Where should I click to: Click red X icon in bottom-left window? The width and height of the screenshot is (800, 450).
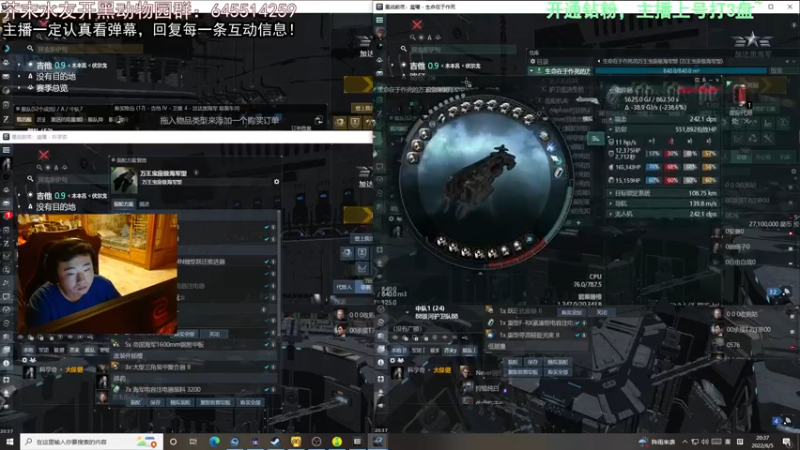44,155
